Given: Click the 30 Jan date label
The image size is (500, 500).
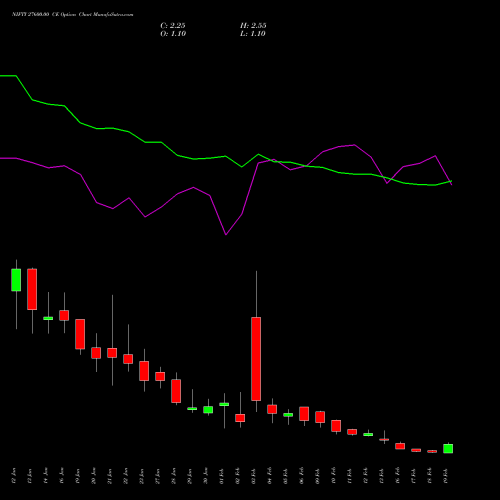Looking at the screenshot, I should tap(206, 476).
